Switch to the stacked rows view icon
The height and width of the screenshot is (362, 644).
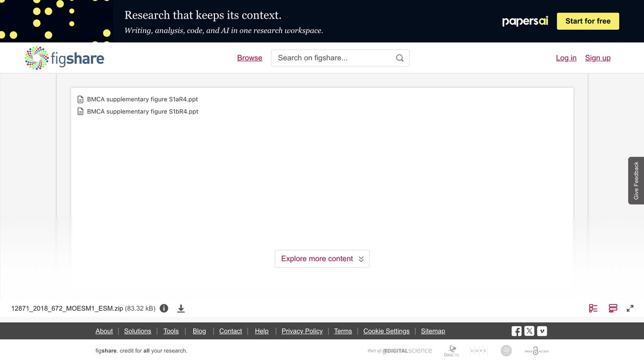[x=613, y=308]
